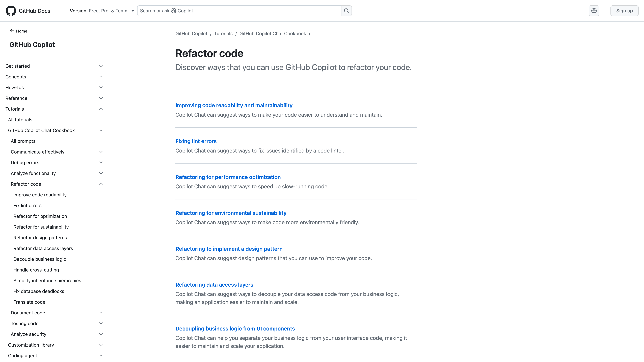This screenshot has width=644, height=362.
Task: Click the back arrow next to Home
Action: tap(12, 31)
